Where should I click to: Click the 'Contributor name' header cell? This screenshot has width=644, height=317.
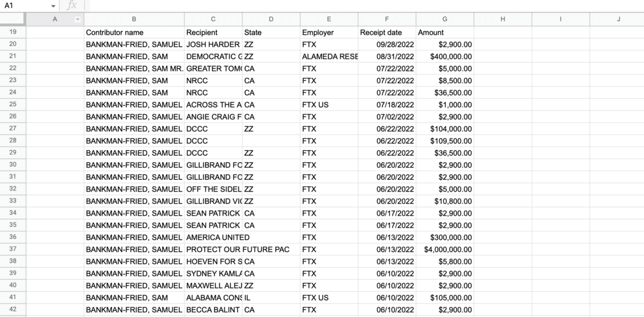(134, 32)
